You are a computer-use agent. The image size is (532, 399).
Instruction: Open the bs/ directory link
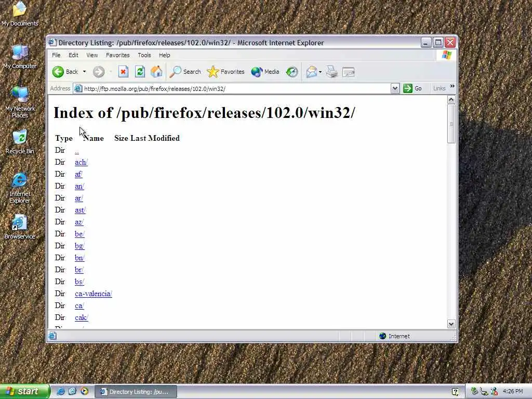pos(79,282)
